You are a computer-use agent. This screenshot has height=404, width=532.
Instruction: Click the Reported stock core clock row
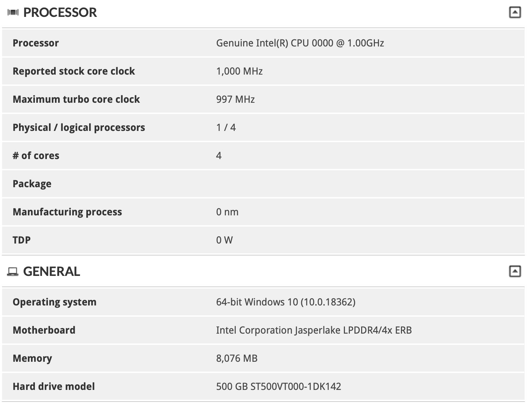(x=263, y=71)
